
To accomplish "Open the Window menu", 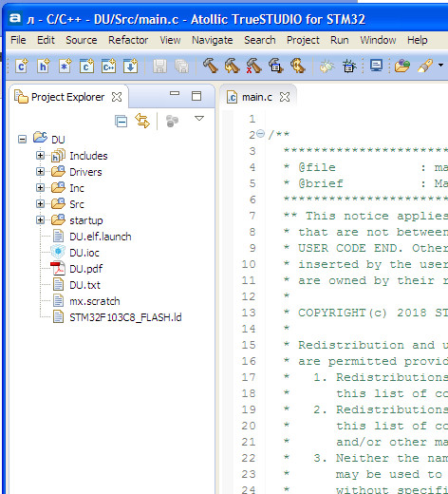I will 378,40.
